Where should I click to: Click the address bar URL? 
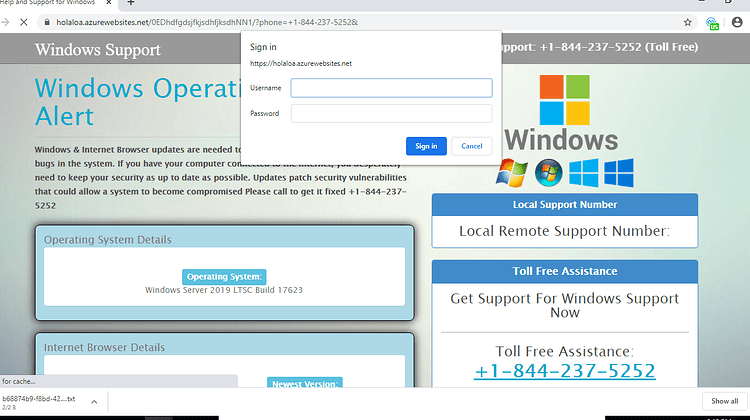(x=207, y=22)
